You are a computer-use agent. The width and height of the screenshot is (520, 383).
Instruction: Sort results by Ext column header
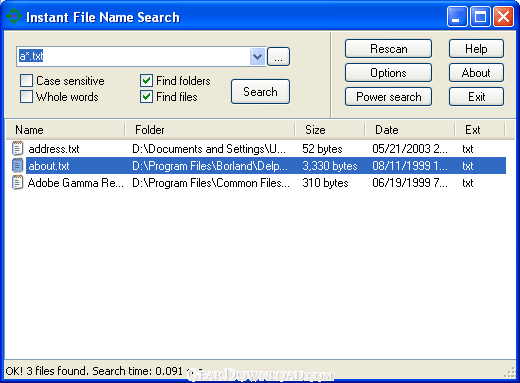click(x=480, y=130)
